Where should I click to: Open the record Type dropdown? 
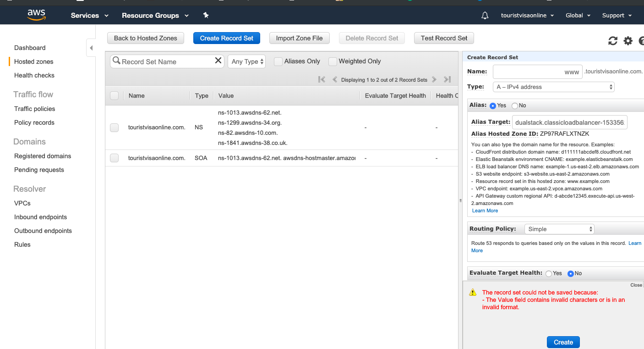point(554,87)
